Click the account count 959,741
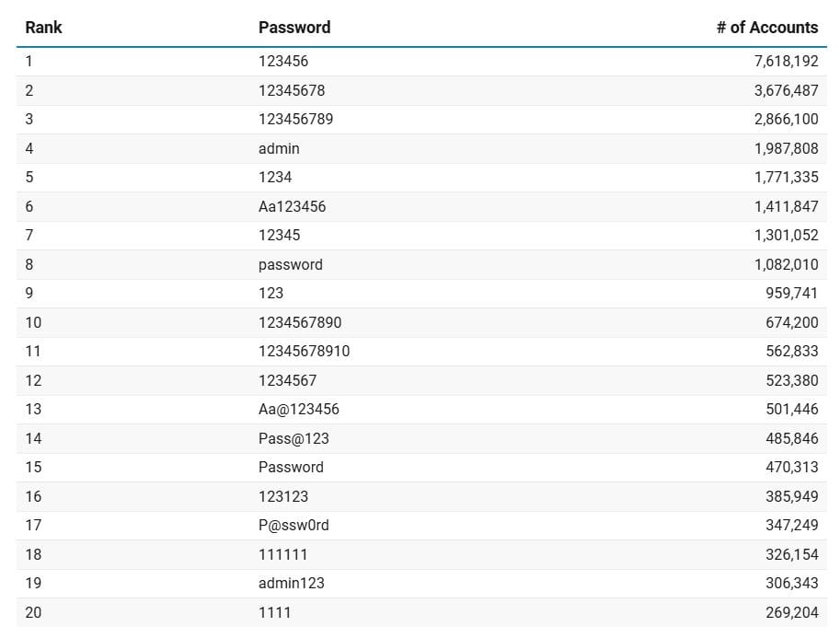The width and height of the screenshot is (840, 638). pyautogui.click(x=791, y=293)
